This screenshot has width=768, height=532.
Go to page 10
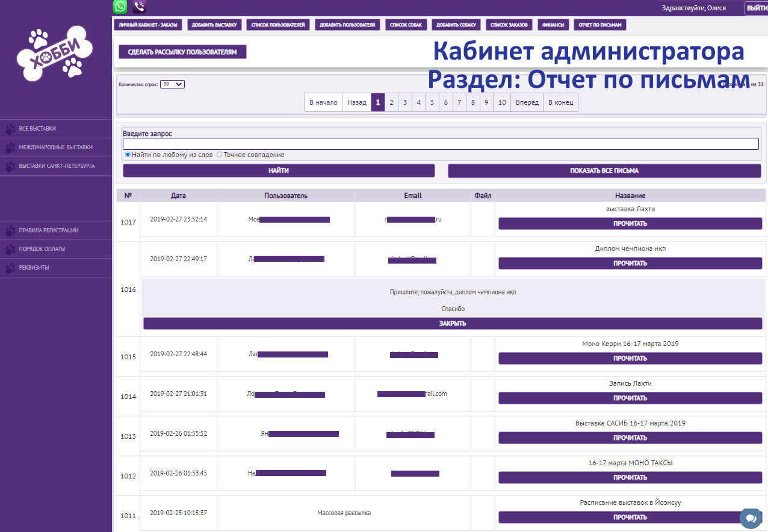point(502,102)
